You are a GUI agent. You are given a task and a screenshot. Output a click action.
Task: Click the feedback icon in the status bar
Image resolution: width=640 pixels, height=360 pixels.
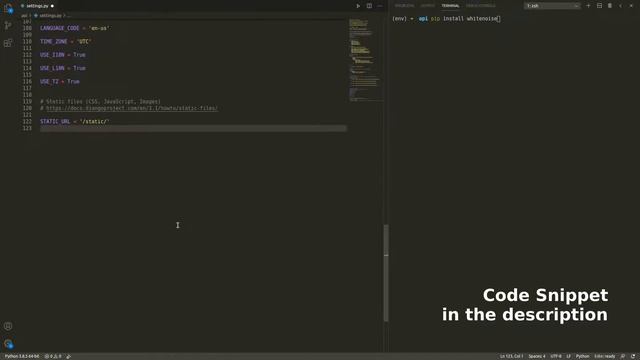click(x=623, y=356)
